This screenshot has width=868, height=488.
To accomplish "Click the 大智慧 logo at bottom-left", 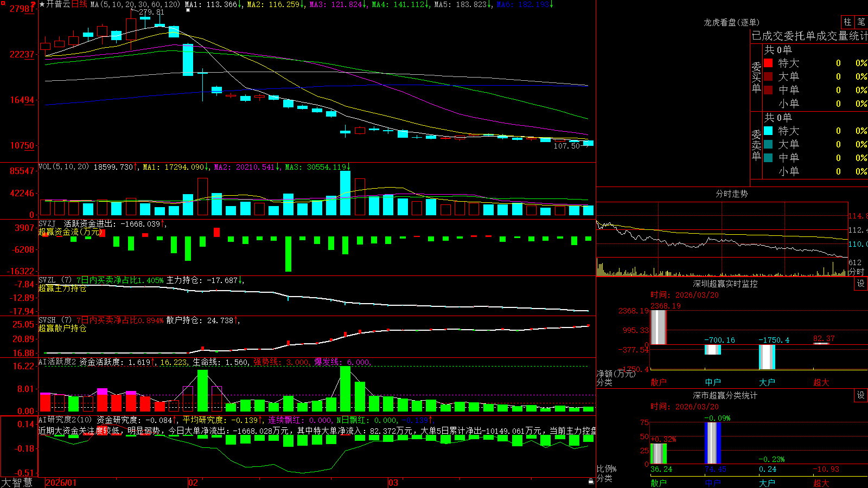I will pos(17,482).
